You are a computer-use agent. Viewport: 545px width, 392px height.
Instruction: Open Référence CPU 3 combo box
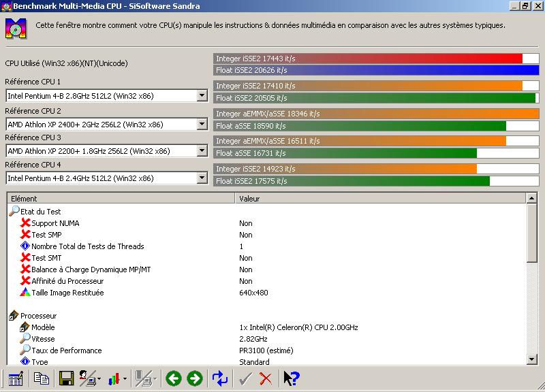pos(107,151)
